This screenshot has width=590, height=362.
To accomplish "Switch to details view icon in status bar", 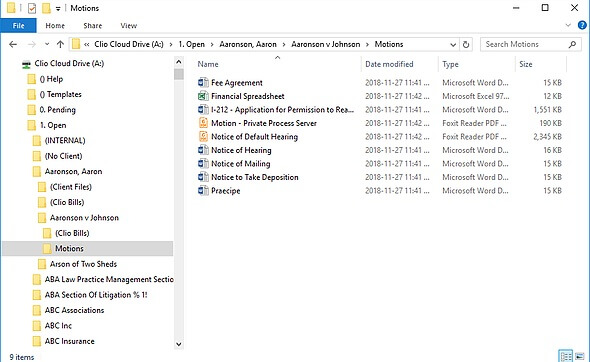I will pyautogui.click(x=565, y=356).
